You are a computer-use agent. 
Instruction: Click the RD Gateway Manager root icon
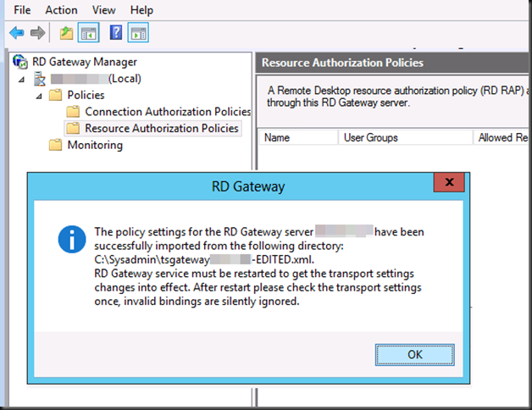point(20,62)
